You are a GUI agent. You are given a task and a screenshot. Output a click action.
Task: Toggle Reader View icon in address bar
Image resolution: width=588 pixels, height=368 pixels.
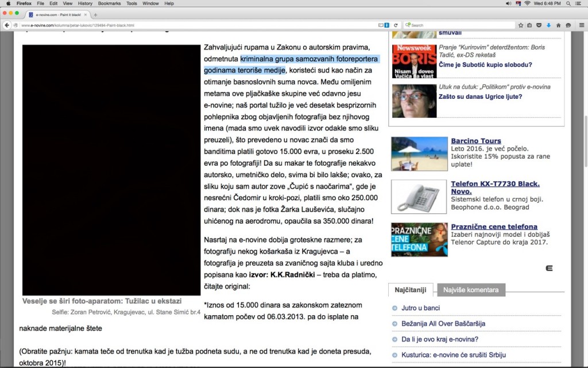(381, 25)
